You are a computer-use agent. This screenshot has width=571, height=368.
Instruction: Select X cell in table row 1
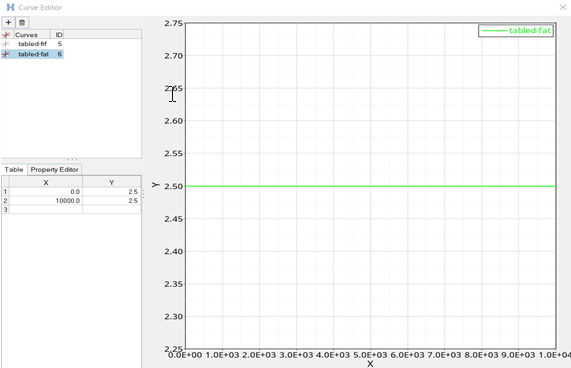46,192
